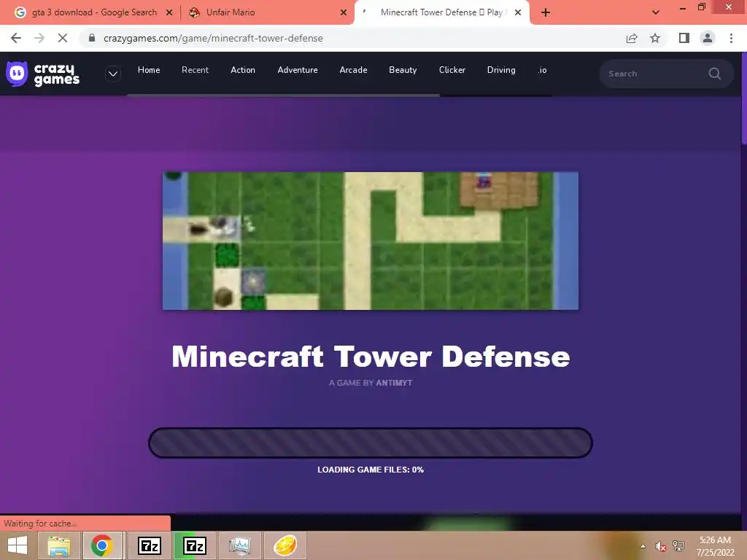Browse the Arcade category
The width and height of the screenshot is (747, 560).
[354, 70]
